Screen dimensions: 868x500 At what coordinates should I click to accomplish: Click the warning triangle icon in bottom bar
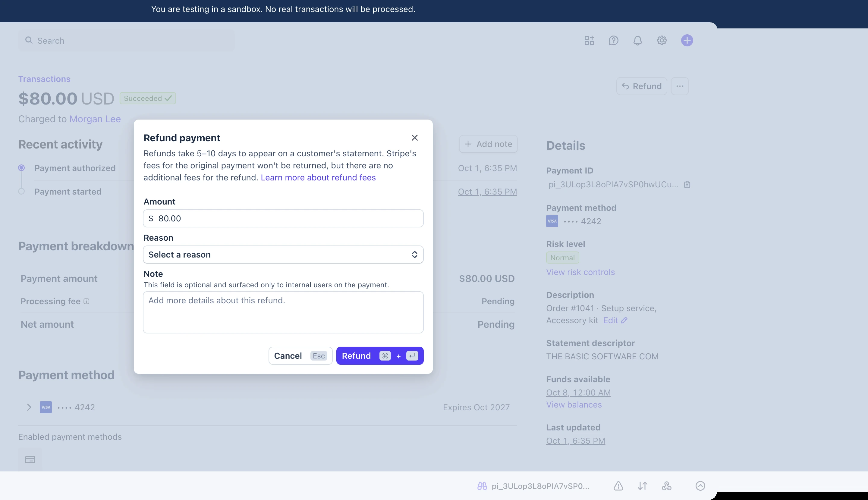(x=618, y=486)
